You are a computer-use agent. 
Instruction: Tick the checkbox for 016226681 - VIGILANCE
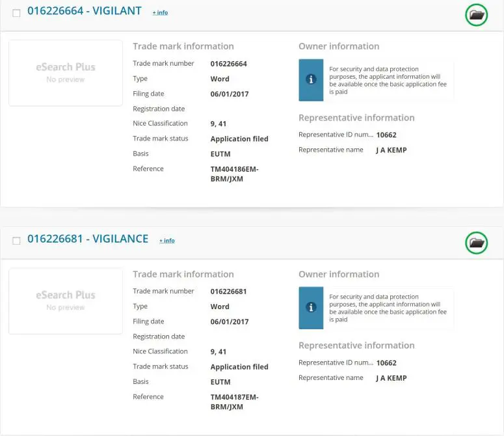(x=17, y=241)
